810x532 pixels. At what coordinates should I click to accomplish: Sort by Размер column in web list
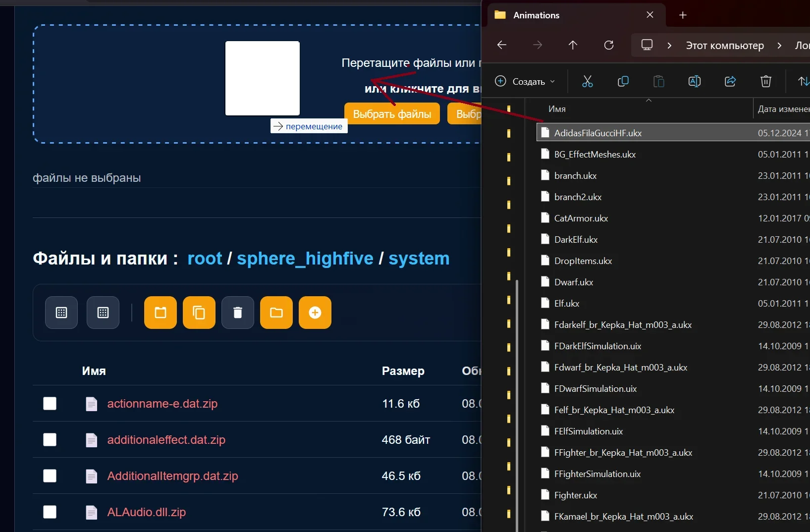(403, 371)
